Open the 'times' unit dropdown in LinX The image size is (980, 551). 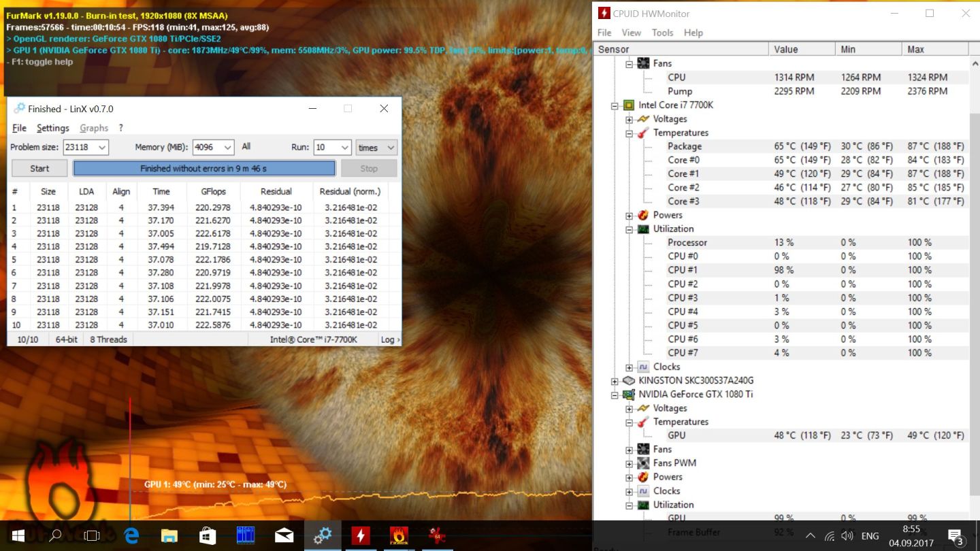click(376, 148)
